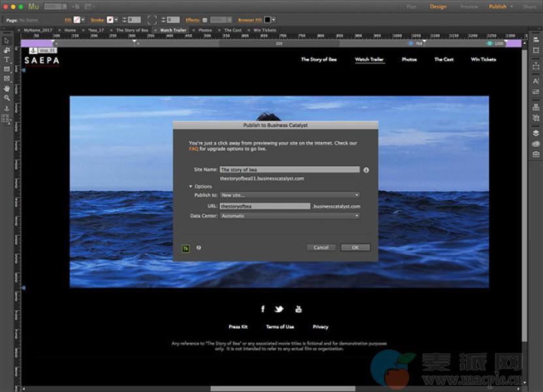The width and height of the screenshot is (543, 392).
Task: Open the FAQ link
Action: pyautogui.click(x=193, y=149)
